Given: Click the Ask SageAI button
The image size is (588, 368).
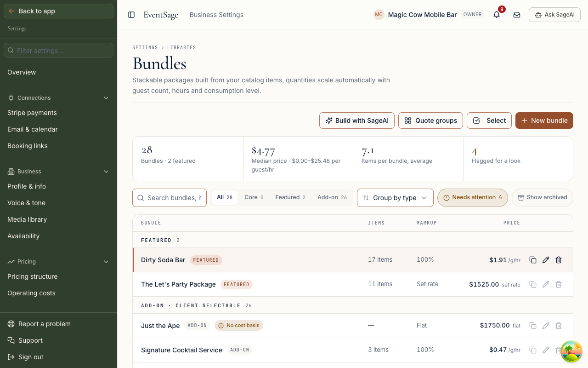Looking at the screenshot, I should coord(554,15).
